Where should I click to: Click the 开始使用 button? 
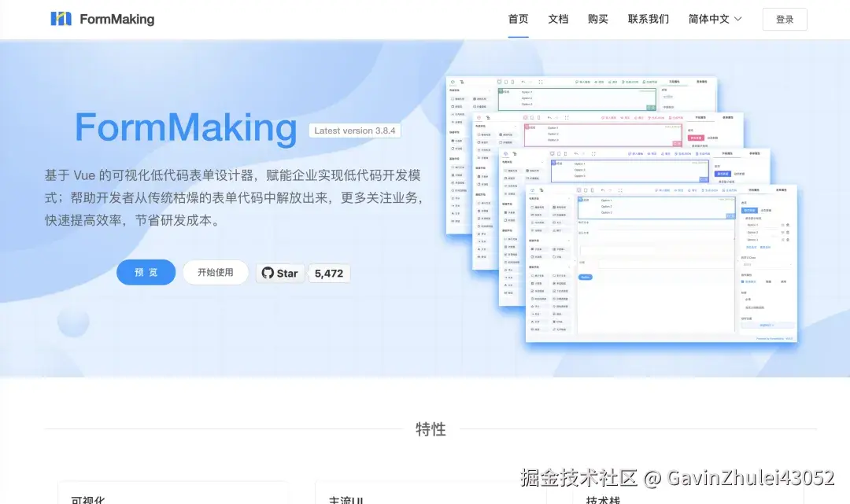click(x=215, y=272)
